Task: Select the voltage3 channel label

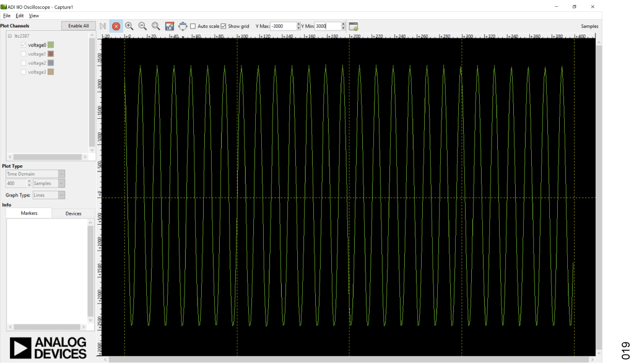Action: (x=37, y=72)
